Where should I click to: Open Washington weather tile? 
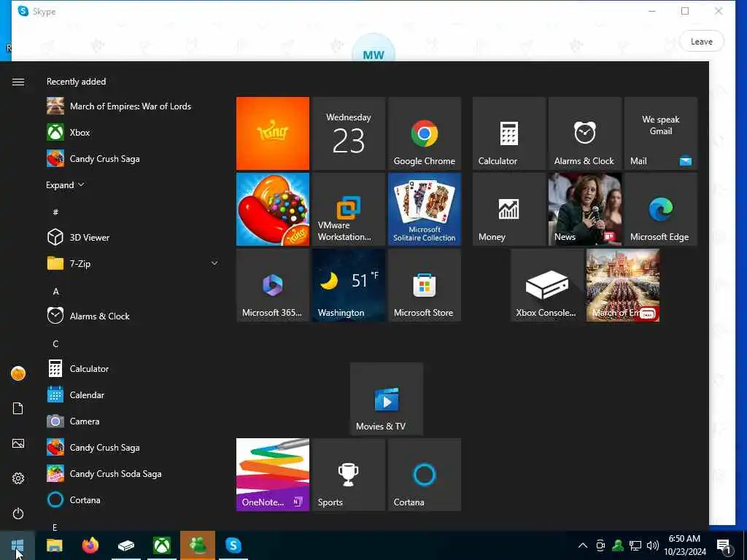pyautogui.click(x=348, y=285)
